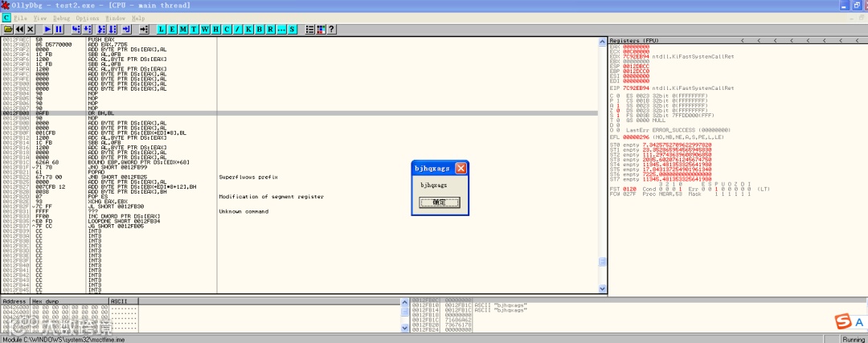Open the Window menu

[116, 18]
